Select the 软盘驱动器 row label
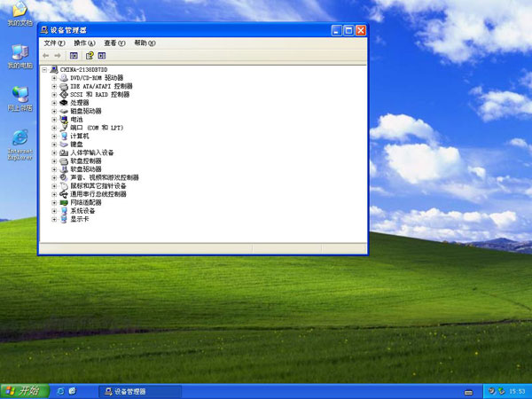This screenshot has width=532, height=399. 85,169
